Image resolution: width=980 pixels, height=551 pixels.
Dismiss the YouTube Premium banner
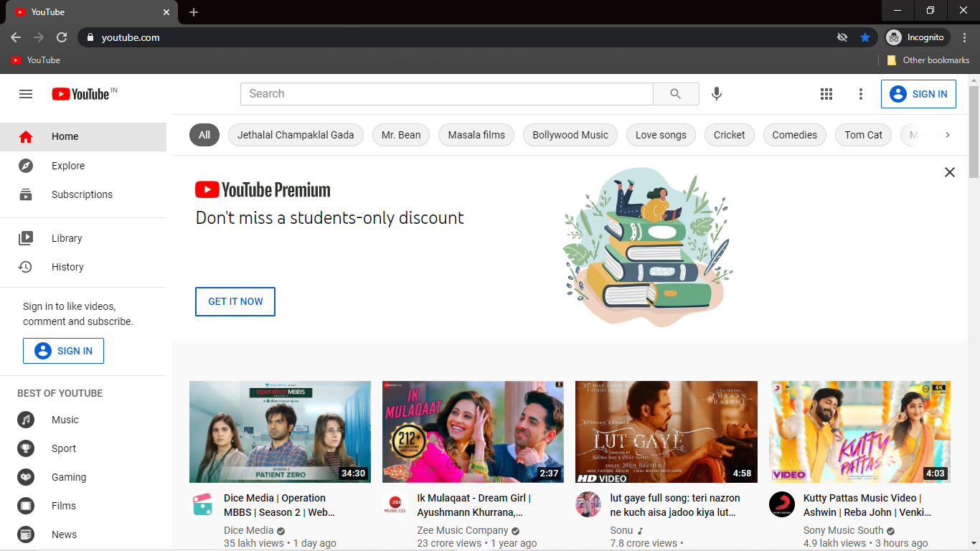click(950, 172)
